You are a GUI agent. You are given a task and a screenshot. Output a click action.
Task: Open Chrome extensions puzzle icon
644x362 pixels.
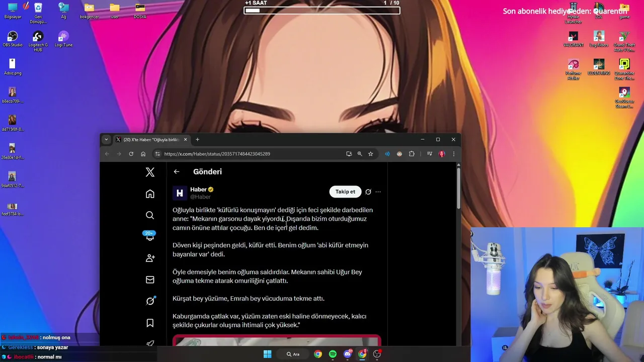[x=412, y=154]
